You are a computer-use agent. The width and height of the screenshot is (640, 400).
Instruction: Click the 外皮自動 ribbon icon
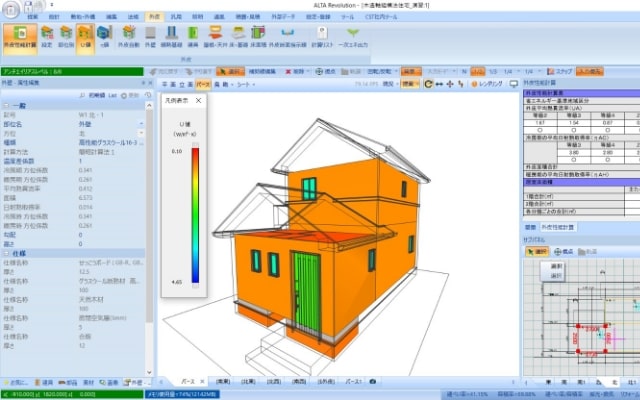click(x=130, y=36)
